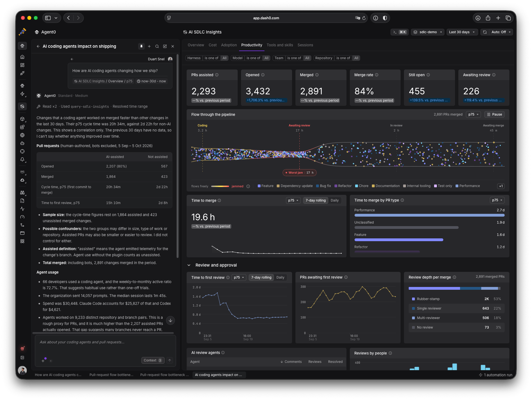
Task: Open 1 automation run status link
Action: coord(496,375)
